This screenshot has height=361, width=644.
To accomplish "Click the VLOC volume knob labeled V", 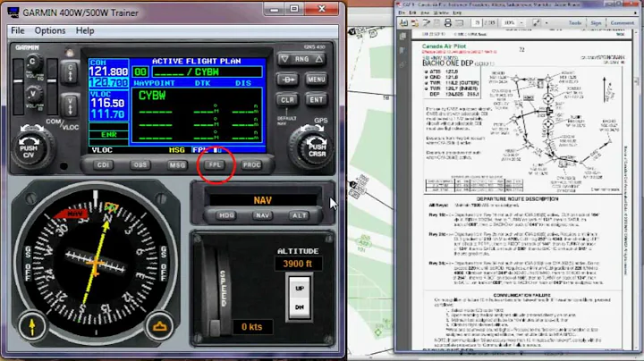I will pyautogui.click(x=33, y=94).
